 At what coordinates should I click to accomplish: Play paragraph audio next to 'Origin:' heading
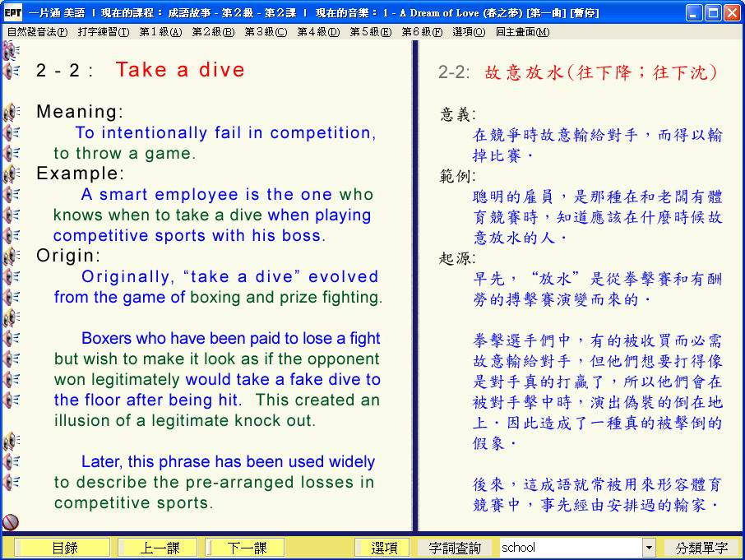12,256
